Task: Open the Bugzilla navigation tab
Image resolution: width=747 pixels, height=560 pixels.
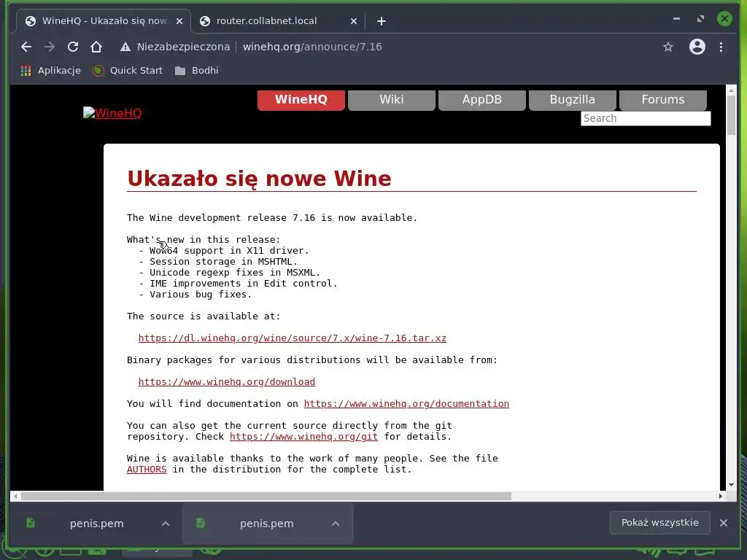Action: tap(572, 100)
